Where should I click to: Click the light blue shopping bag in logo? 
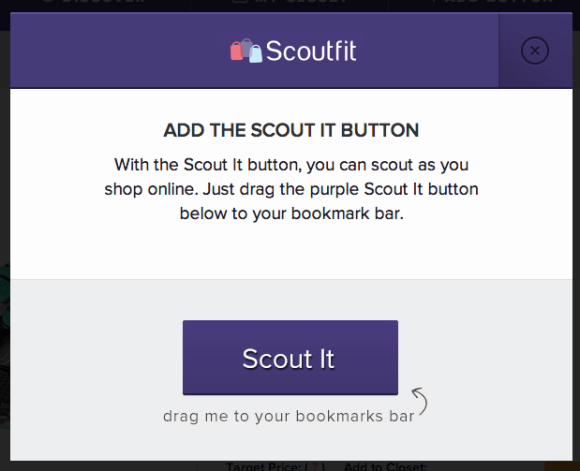(x=256, y=54)
